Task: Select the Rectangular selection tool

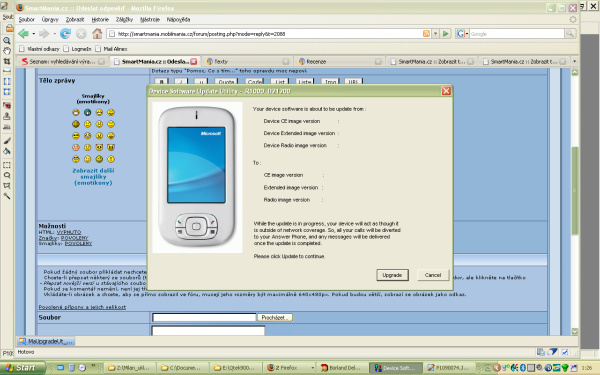Action: pyautogui.click(x=7, y=165)
